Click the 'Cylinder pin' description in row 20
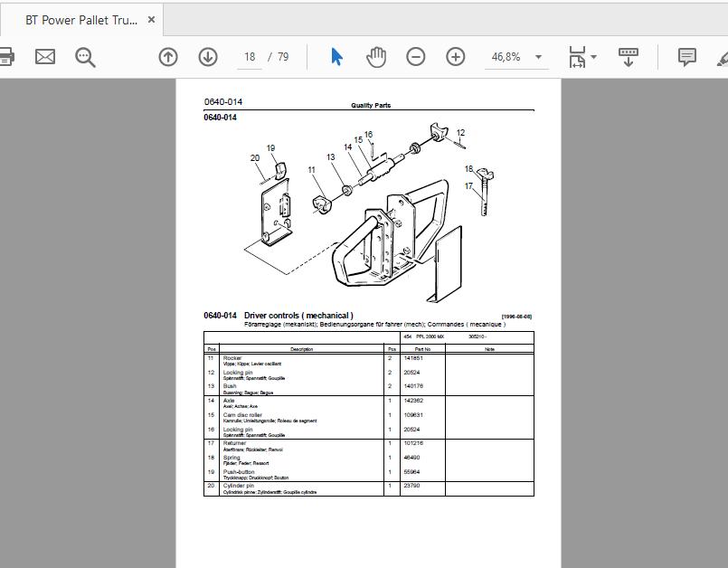The image size is (728, 568). (238, 486)
